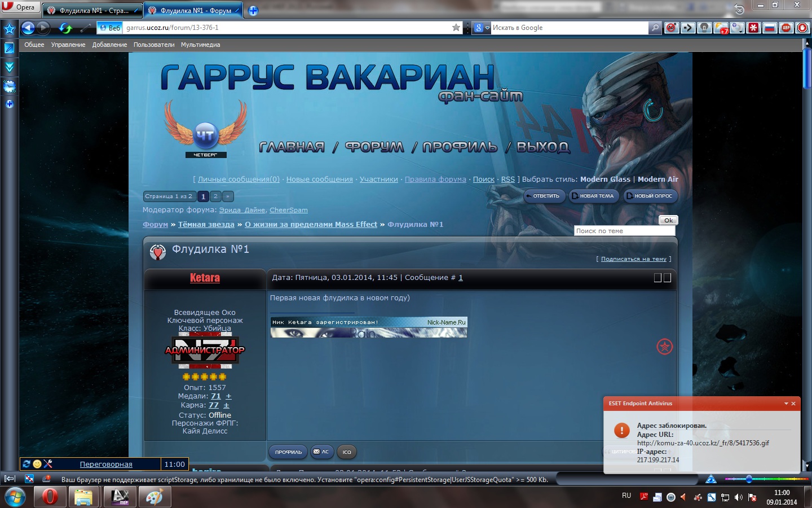
Task: Open the weather extension showing +7
Action: (721, 28)
